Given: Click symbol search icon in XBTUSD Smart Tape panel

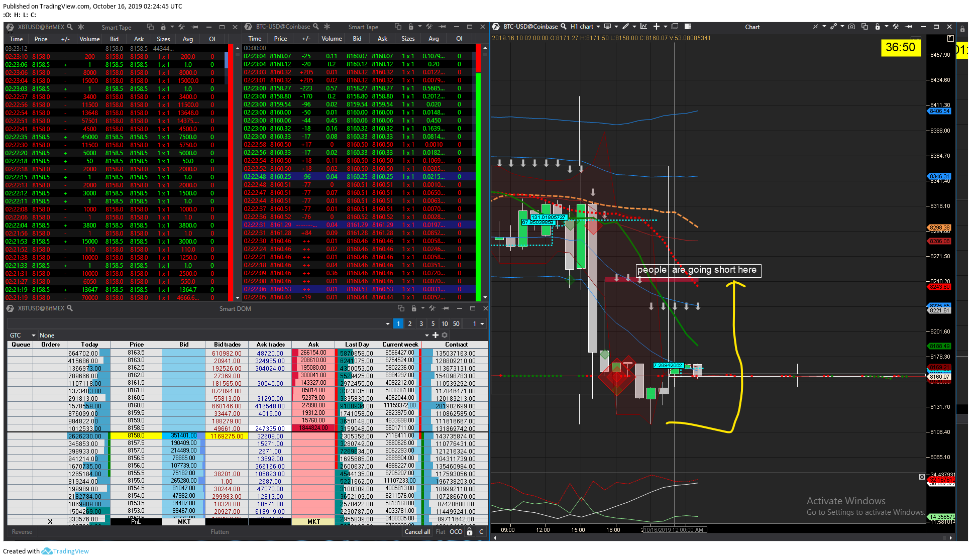Looking at the screenshot, I should coord(70,27).
